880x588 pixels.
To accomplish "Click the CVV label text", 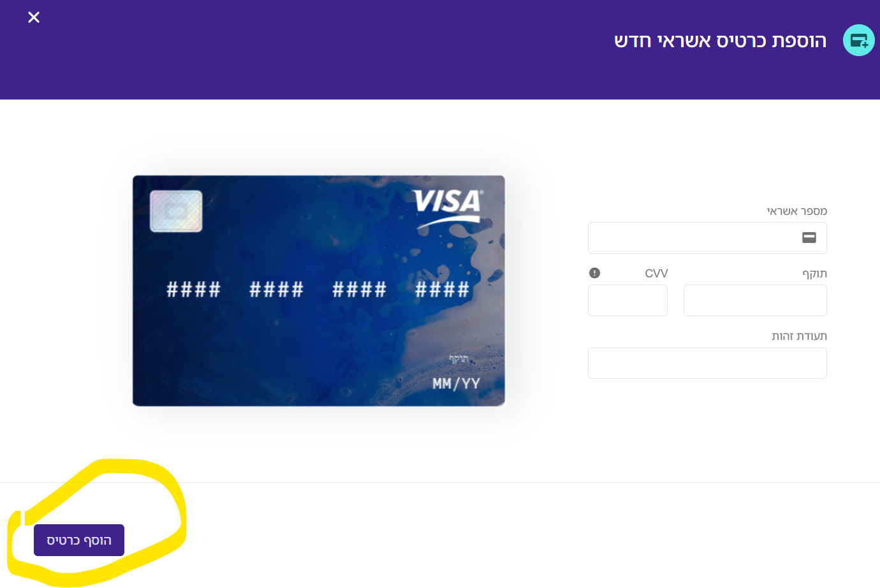I will (656, 274).
